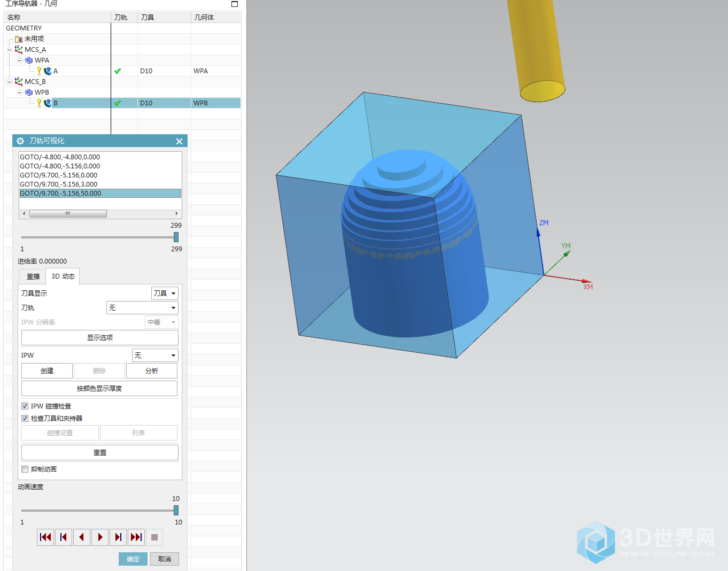
Task: Click the GOTO list horizontal scrollbar thumb
Action: click(68, 213)
